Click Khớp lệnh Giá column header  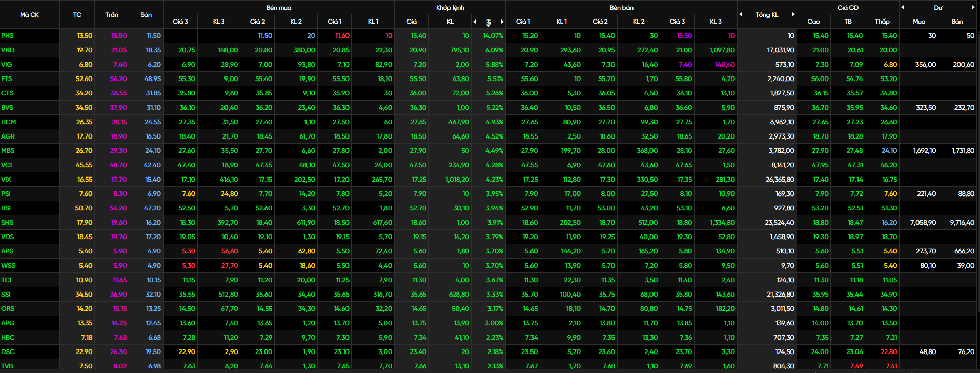[x=412, y=22]
